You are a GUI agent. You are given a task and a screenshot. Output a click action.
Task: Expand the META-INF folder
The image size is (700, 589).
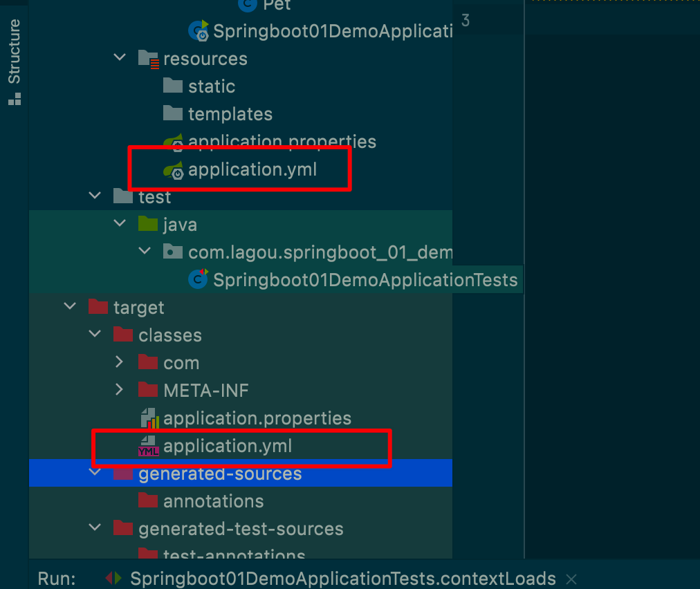point(119,389)
